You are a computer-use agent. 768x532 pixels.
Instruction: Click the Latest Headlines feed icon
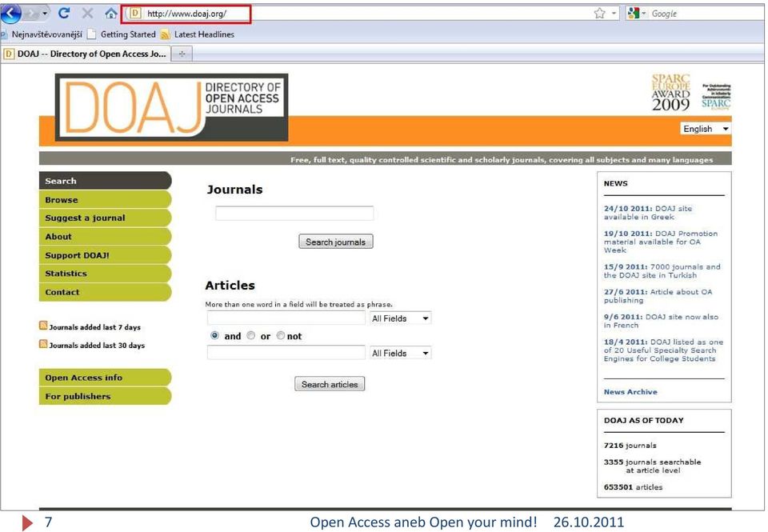(165, 34)
